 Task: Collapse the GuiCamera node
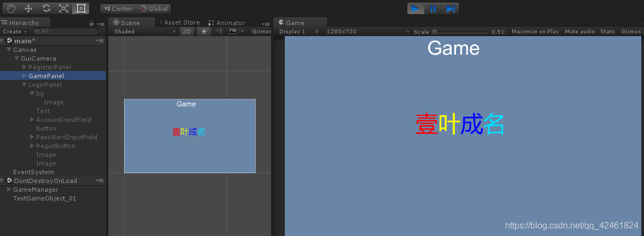pos(17,58)
